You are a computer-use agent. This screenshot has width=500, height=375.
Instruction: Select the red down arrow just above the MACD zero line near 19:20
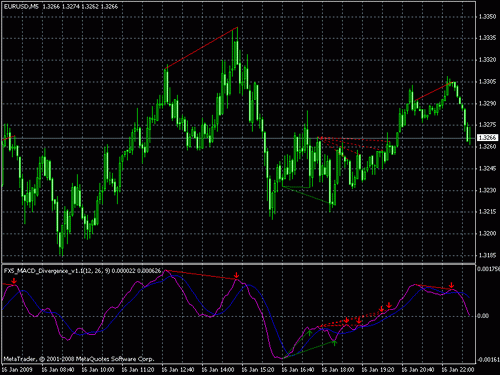click(x=382, y=309)
